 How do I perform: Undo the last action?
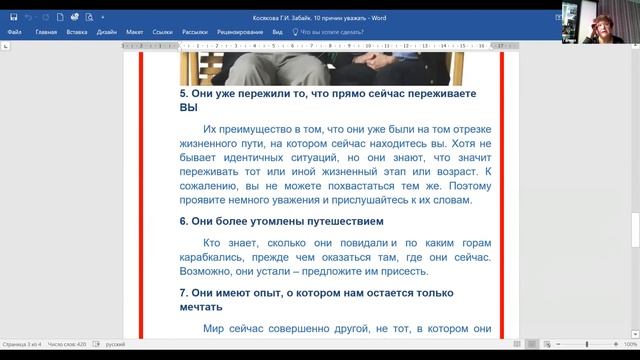28,17
